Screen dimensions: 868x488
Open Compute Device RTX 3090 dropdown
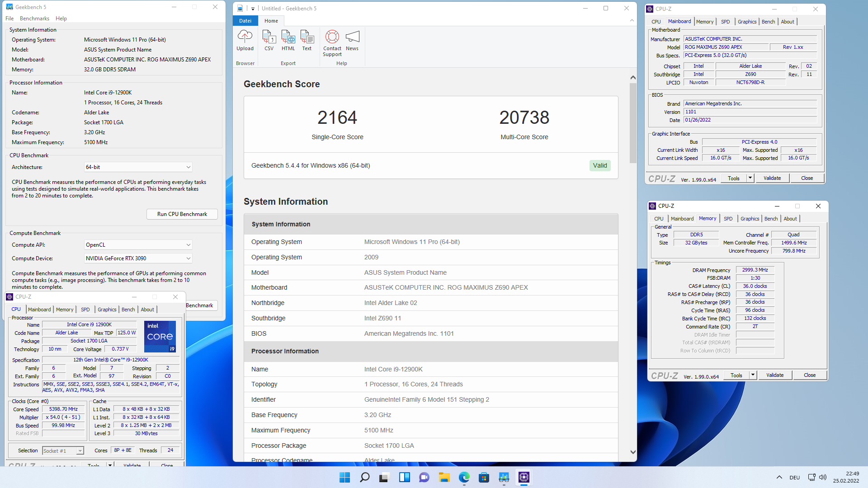(138, 258)
